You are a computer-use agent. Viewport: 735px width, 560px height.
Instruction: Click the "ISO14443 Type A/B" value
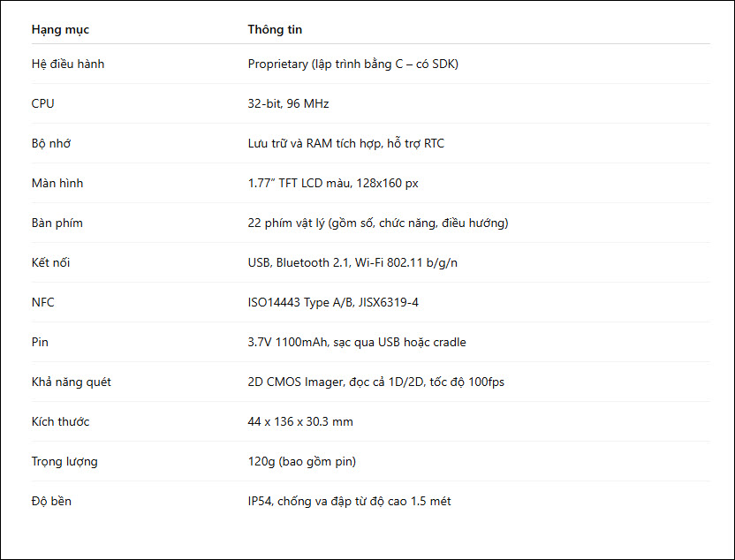301,302
